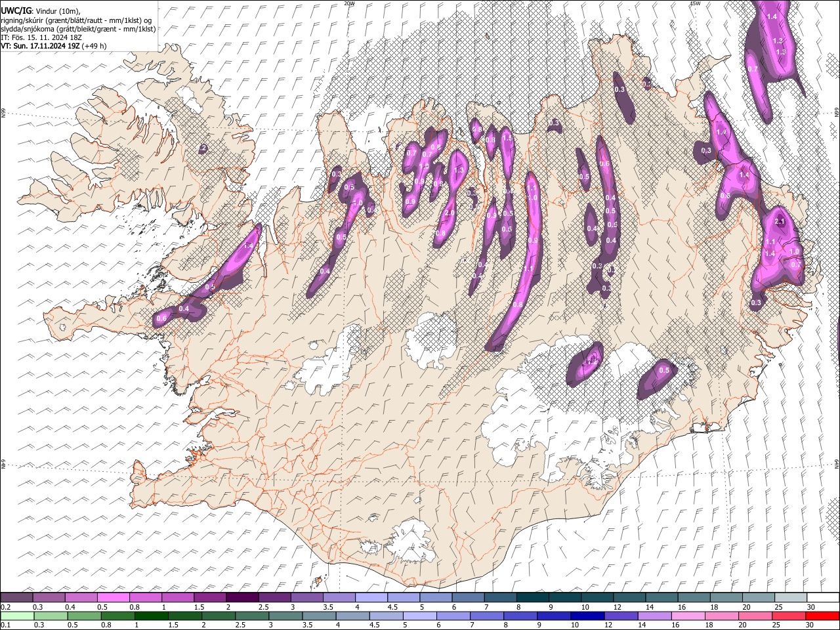Select the red-pink 25 swatch in the lower legend row

pyautogui.click(x=788, y=616)
